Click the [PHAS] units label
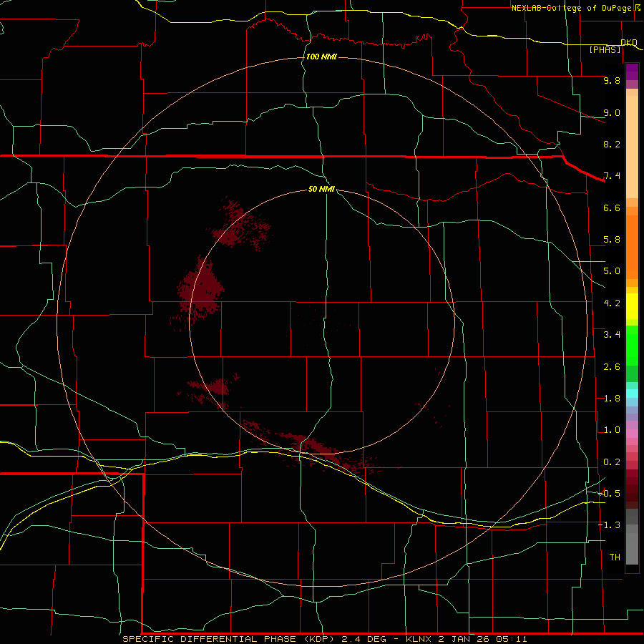This screenshot has height=644, width=644. 605,49
